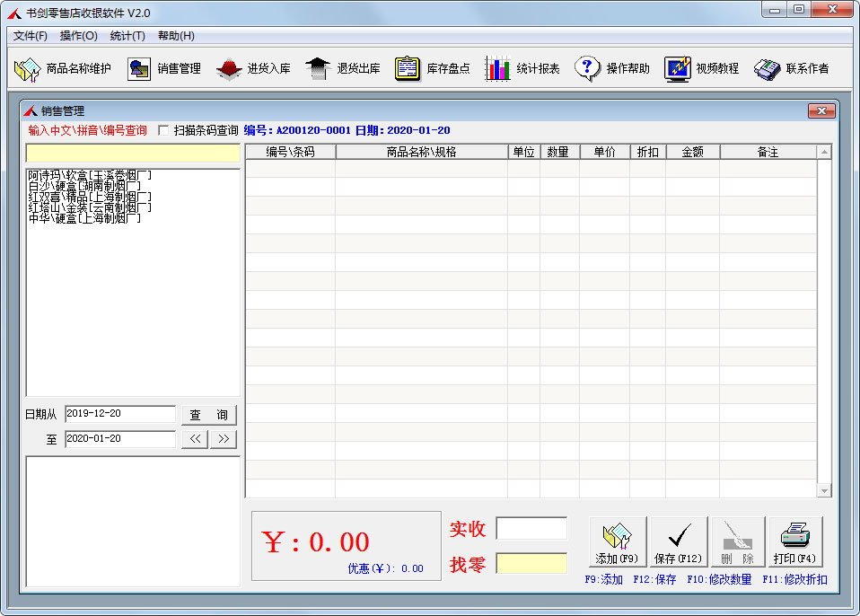
Task: Click the << previous button
Action: click(196, 439)
